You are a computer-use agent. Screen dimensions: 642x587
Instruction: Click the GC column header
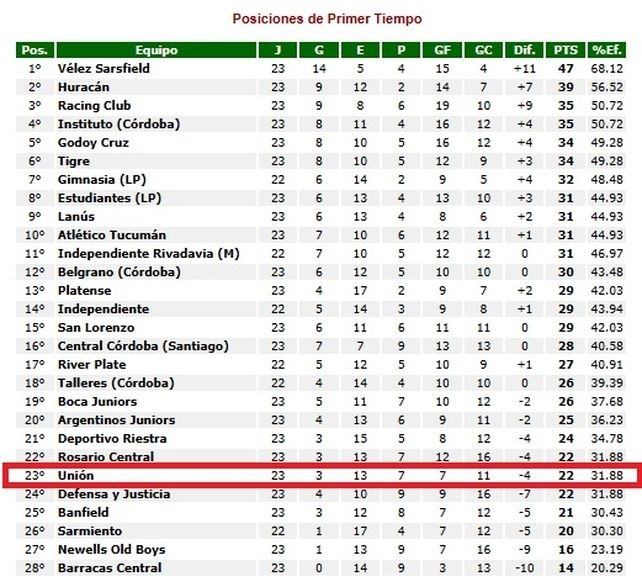click(483, 50)
